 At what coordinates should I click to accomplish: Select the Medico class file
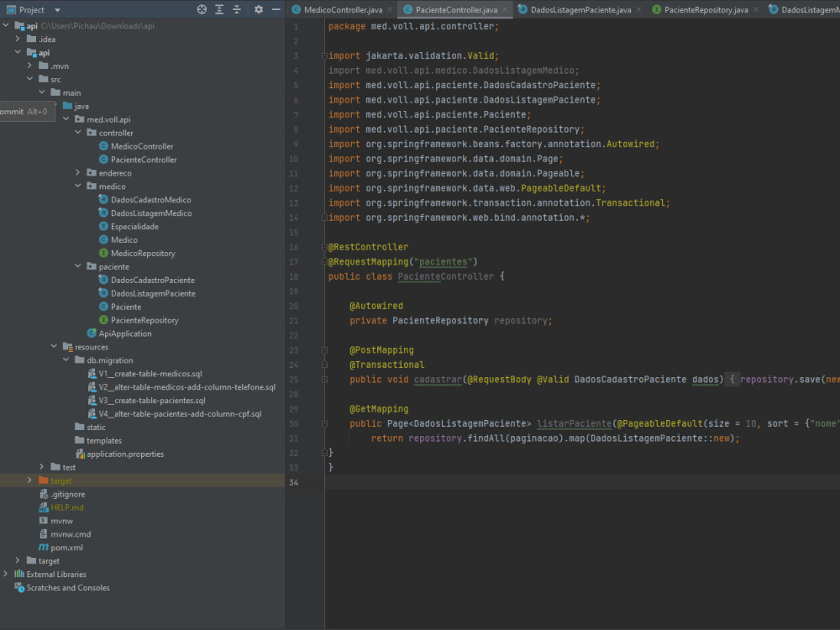point(123,240)
